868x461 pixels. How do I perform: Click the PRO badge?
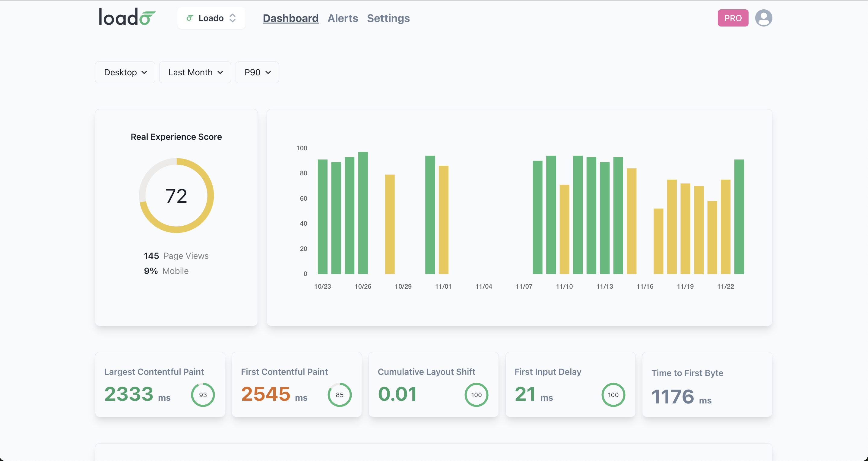click(733, 18)
